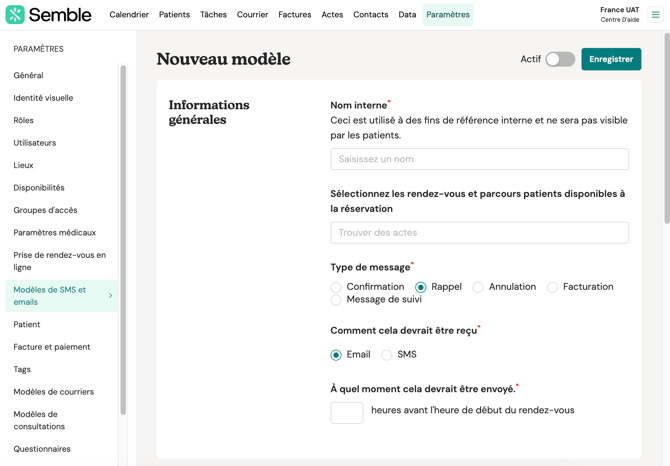
Task: Open the France UAT account switcher
Action: point(619,15)
